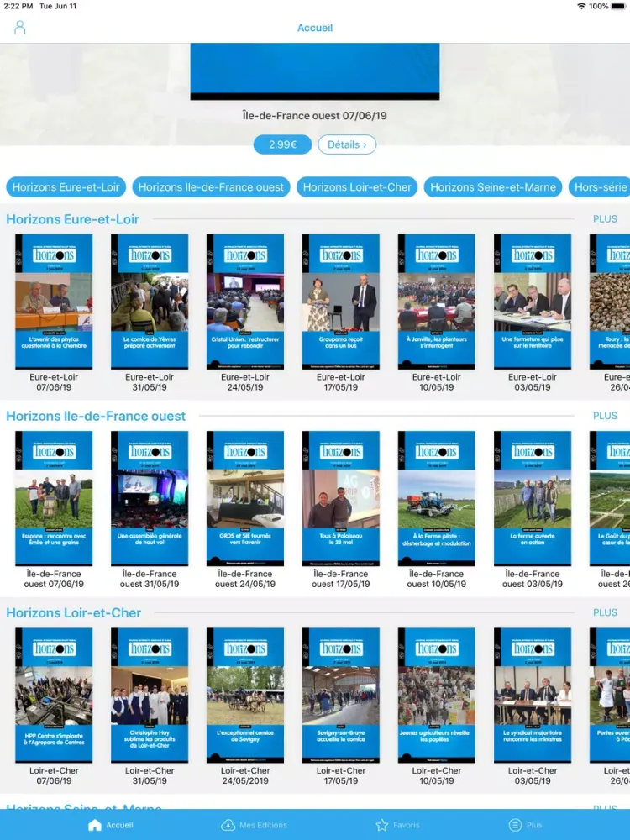Screen dimensions: 630x840
Task: Click the Accueil page title
Action: (x=315, y=28)
